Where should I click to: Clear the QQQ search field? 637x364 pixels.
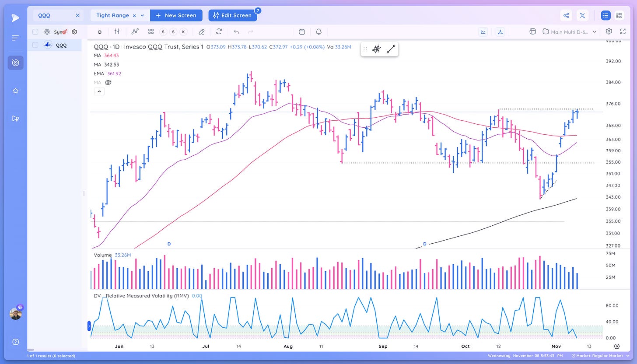(x=77, y=15)
